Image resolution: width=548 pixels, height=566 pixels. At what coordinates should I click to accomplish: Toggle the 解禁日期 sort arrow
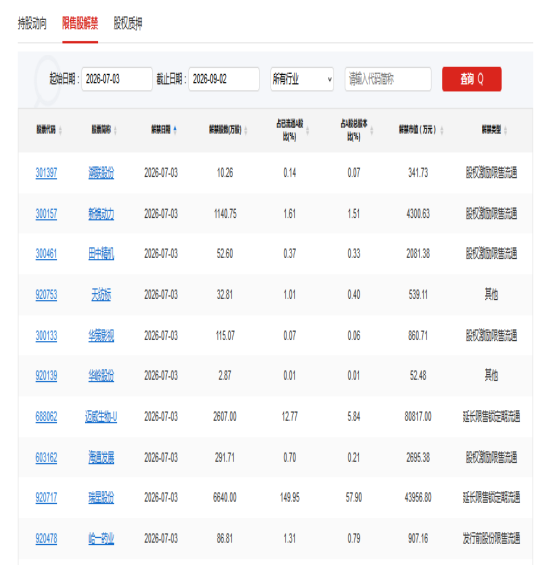pos(175,130)
